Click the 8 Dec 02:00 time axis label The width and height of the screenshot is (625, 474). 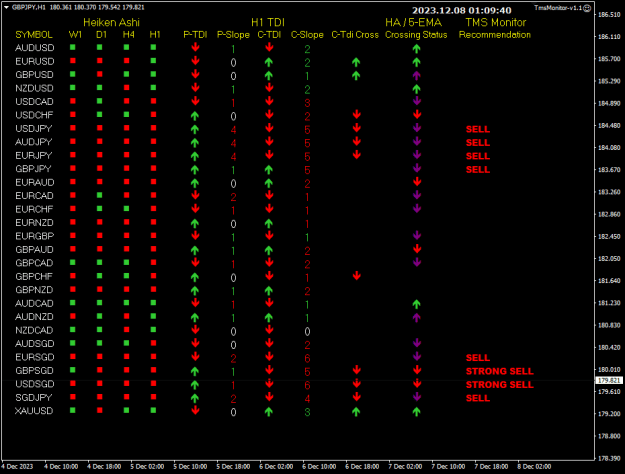click(534, 466)
